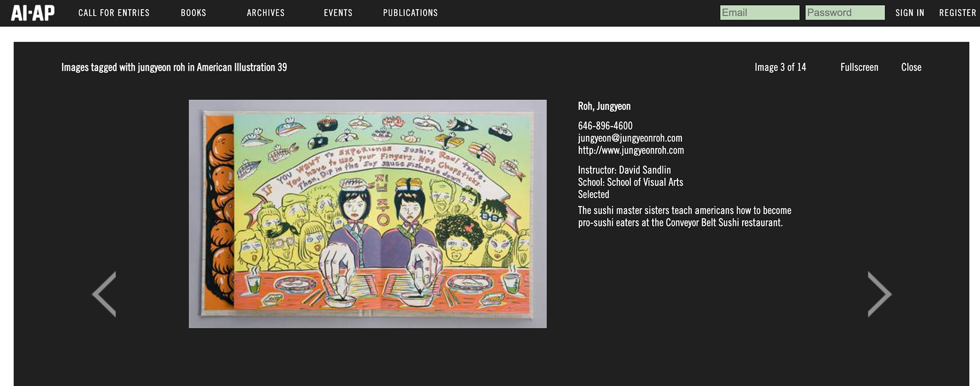Click School: School of Visual Arts
Image resolution: width=980 pixels, height=386 pixels.
630,182
